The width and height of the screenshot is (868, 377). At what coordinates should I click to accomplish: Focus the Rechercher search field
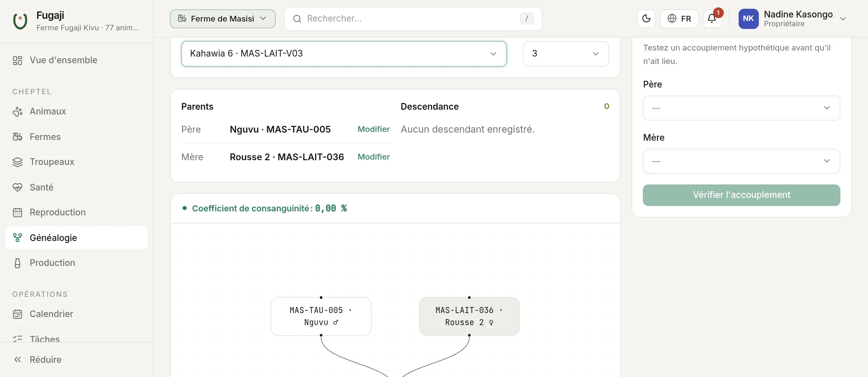[x=413, y=19]
